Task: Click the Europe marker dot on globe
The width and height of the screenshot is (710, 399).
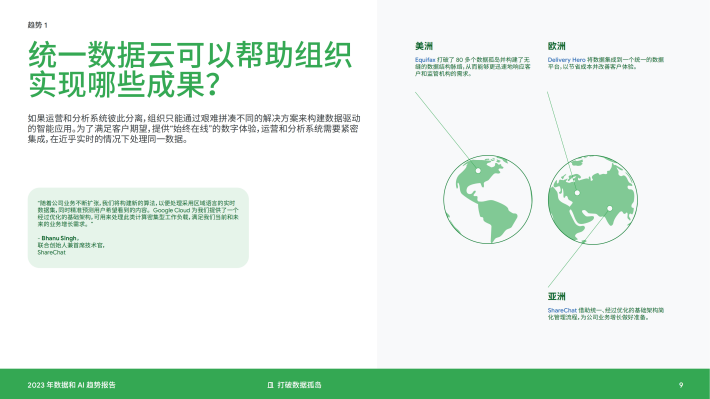Action: tap(577, 192)
